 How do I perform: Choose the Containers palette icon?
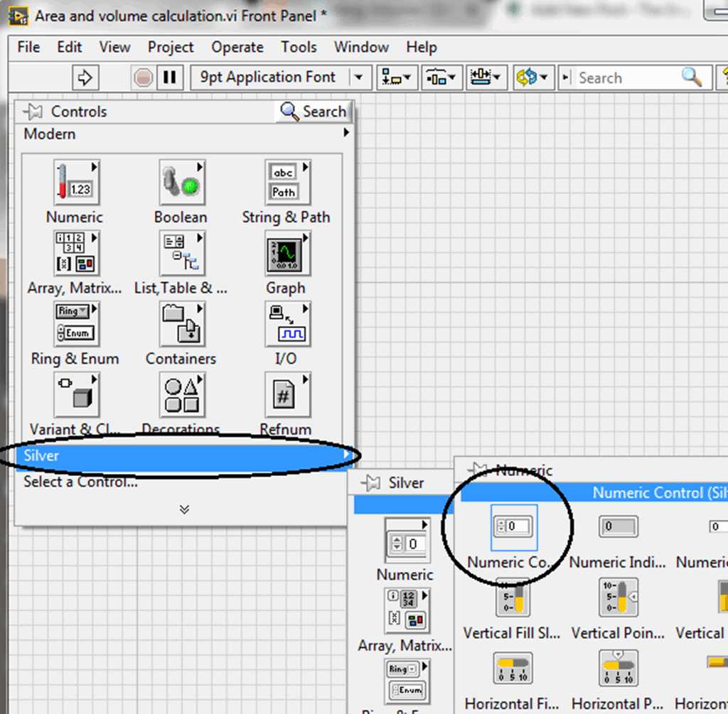pyautogui.click(x=181, y=323)
